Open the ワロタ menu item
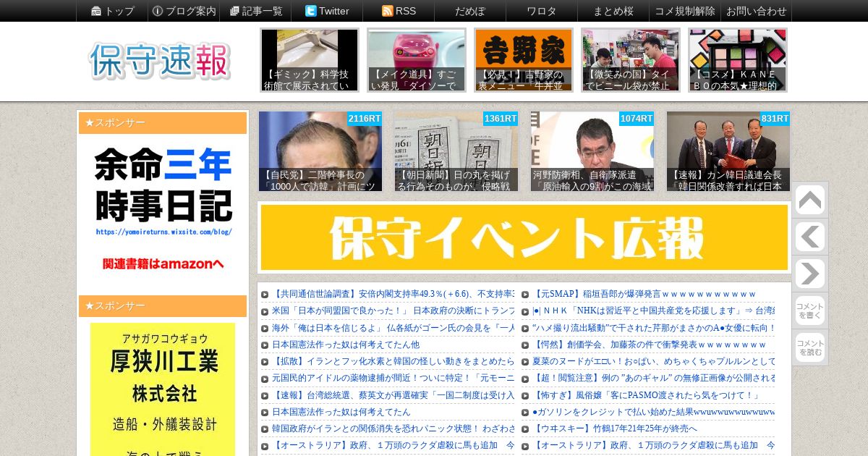868x456 pixels. (542, 11)
